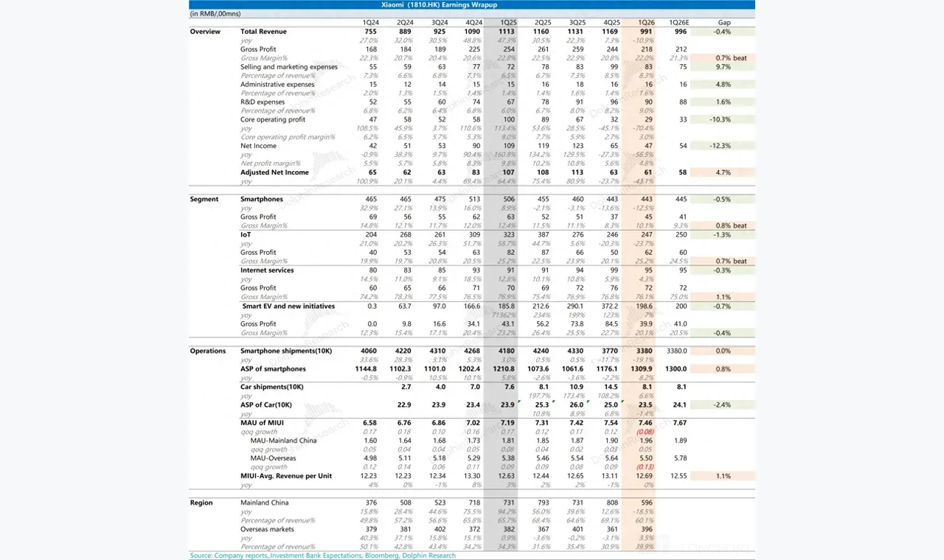944x560 pixels.
Task: Select the '9.7%' selling expenses gap cell
Action: click(x=723, y=67)
